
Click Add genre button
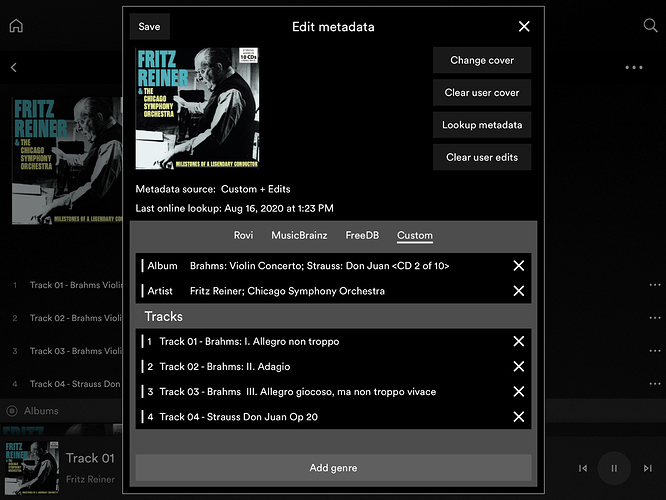pos(333,468)
